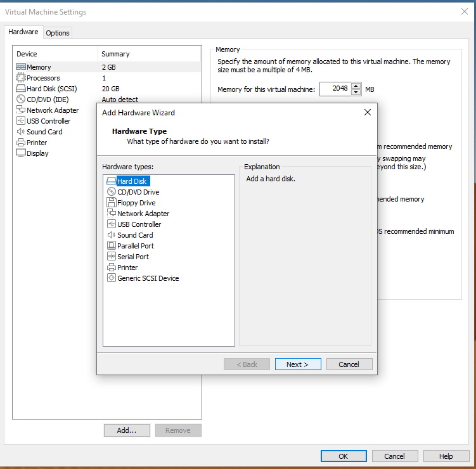Click Next in Add Hardware Wizard
Viewport: 476px width, 469px height.
tap(298, 364)
